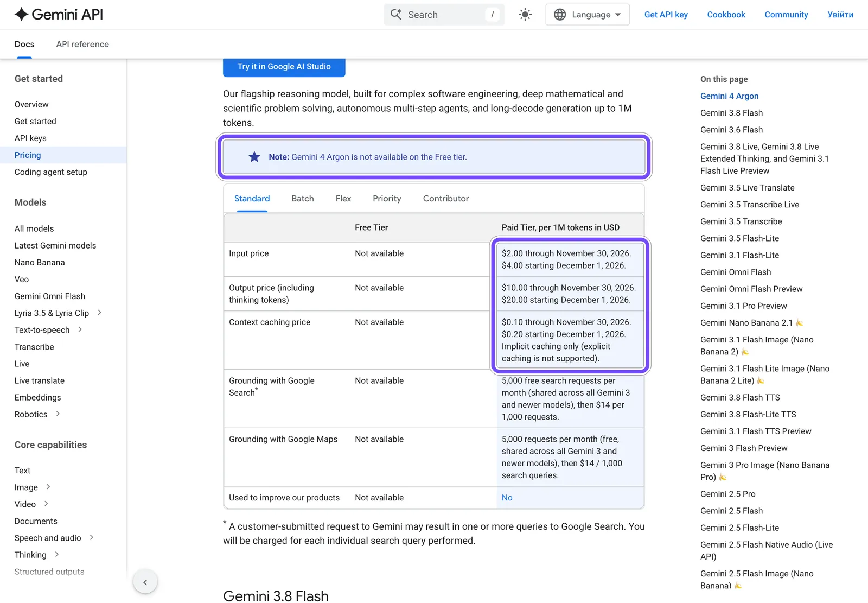Click the Try it in Google AI Studio button
868x603 pixels.
[x=284, y=67]
